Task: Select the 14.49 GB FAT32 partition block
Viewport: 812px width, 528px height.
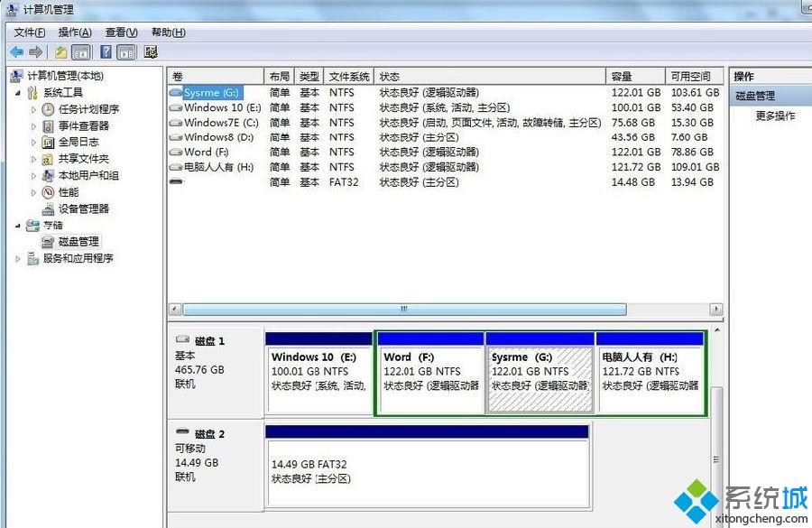Action: coord(427,467)
